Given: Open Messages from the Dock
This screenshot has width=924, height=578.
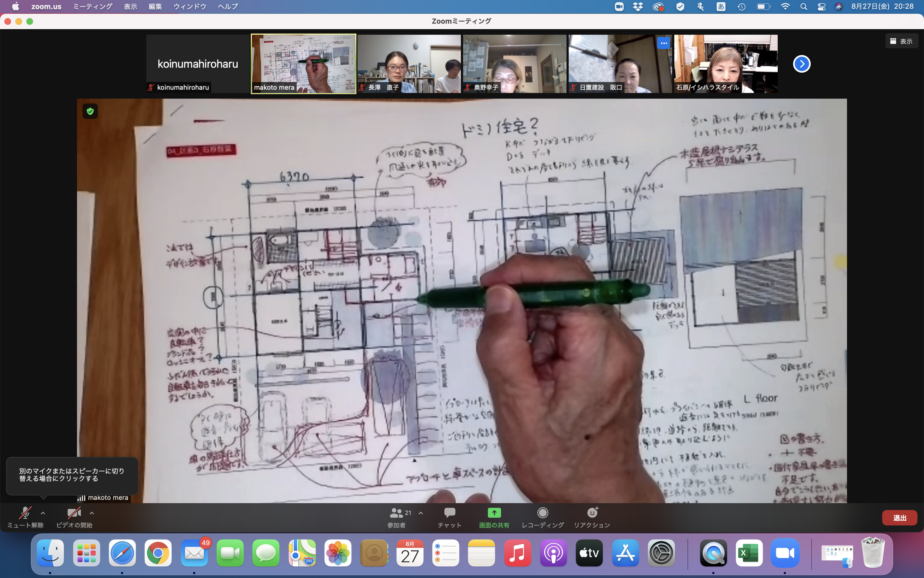Looking at the screenshot, I should tap(266, 553).
